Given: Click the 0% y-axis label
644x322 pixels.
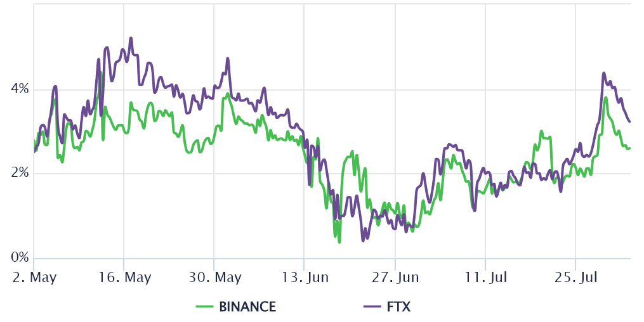Looking at the screenshot, I should pos(22,258).
